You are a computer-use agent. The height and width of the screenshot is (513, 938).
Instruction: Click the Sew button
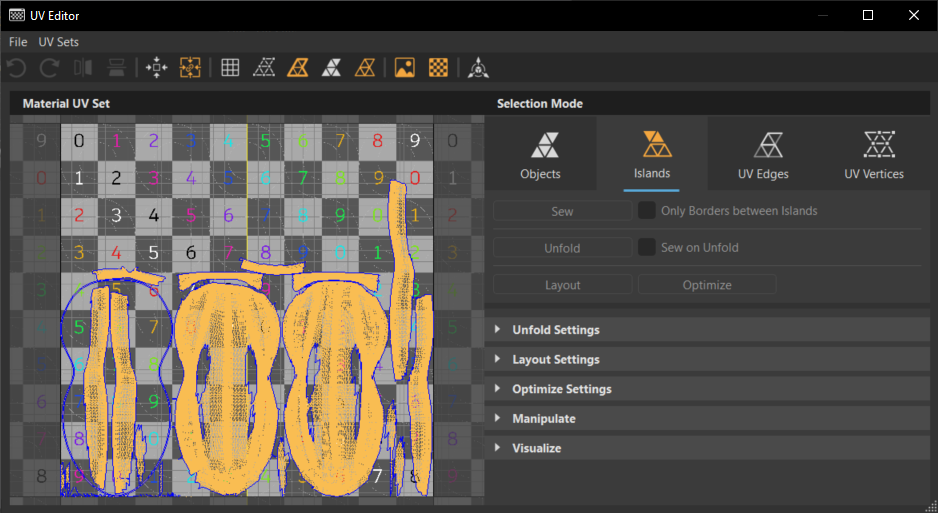(x=562, y=211)
